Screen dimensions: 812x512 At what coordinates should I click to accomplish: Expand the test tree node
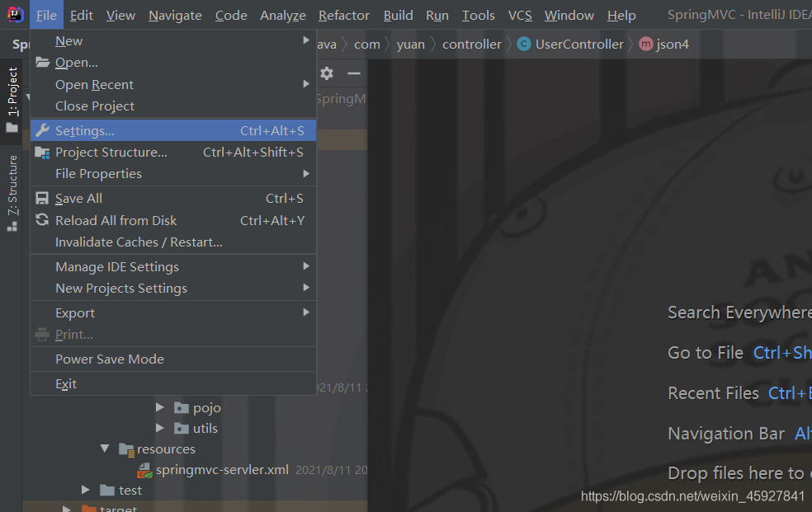(x=86, y=489)
